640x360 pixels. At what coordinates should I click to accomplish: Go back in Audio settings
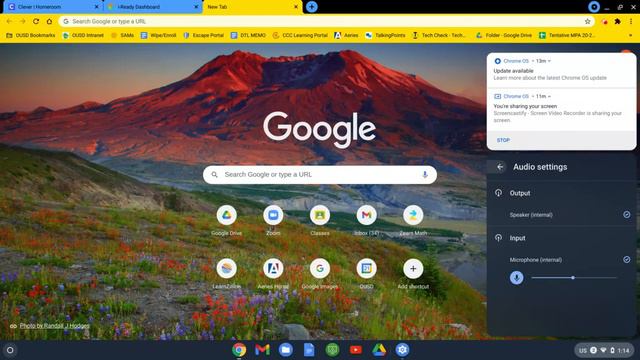(500, 167)
